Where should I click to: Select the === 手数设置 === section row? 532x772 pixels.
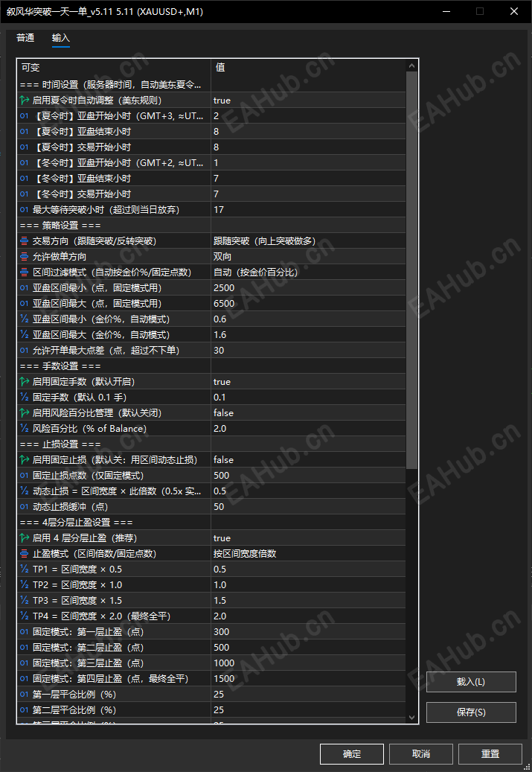pyautogui.click(x=211, y=366)
